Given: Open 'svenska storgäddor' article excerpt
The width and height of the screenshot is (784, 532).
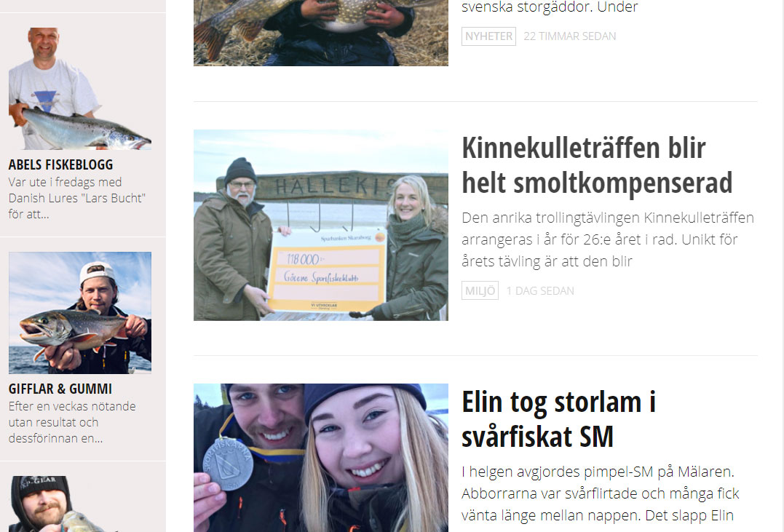Looking at the screenshot, I should [x=550, y=7].
